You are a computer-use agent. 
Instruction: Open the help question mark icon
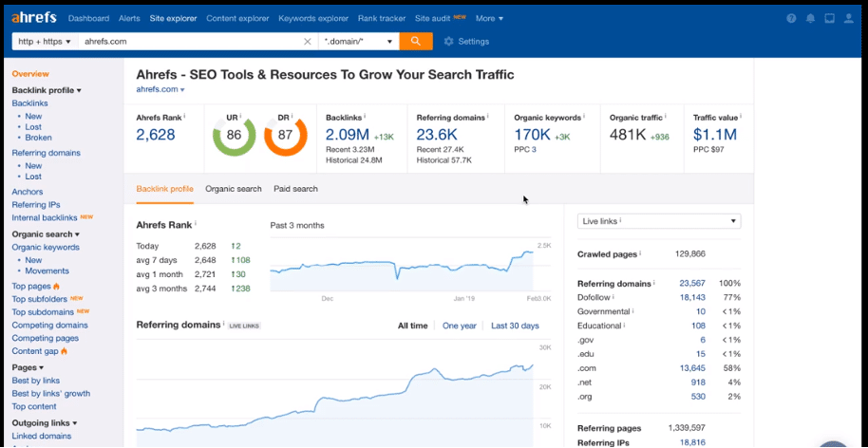792,18
